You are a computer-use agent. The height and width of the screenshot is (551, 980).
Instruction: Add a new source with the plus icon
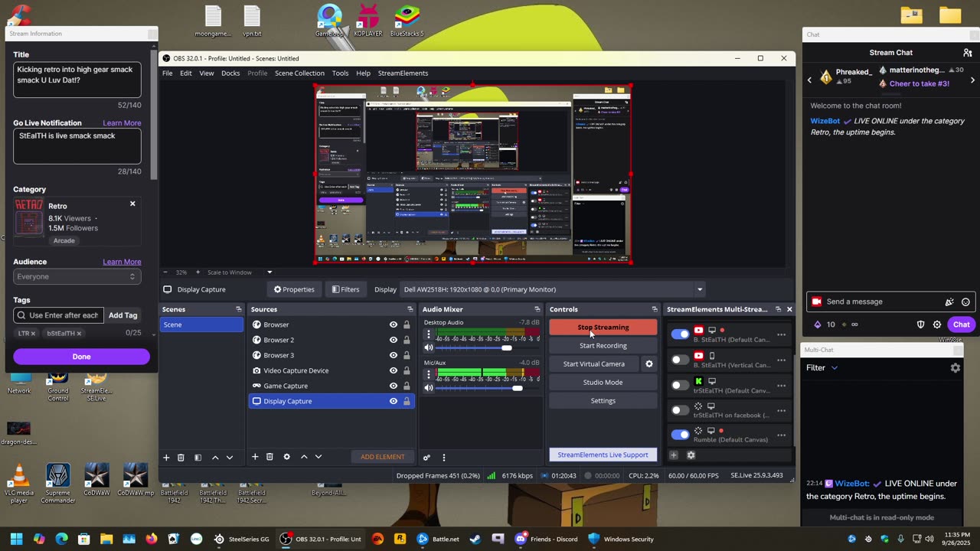click(x=255, y=457)
